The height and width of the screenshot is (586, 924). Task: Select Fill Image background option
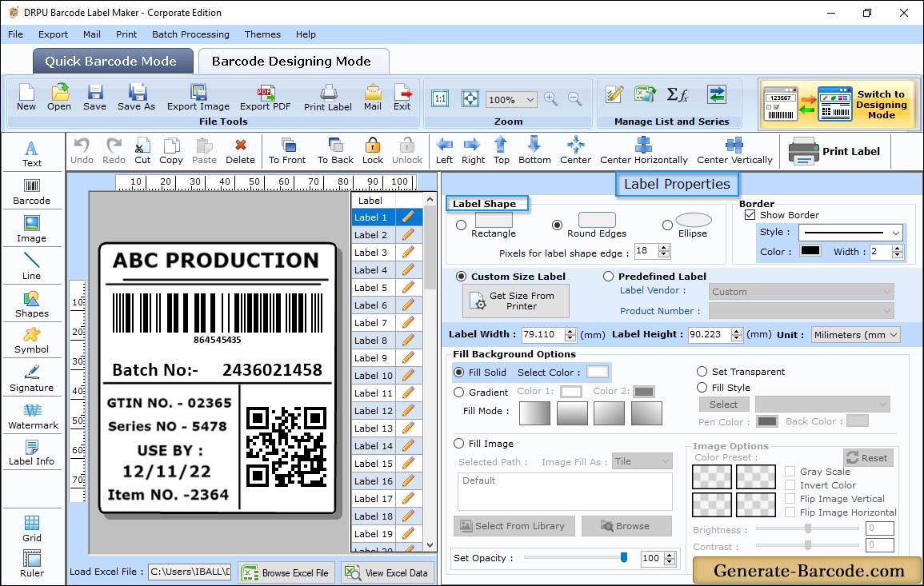click(x=459, y=444)
